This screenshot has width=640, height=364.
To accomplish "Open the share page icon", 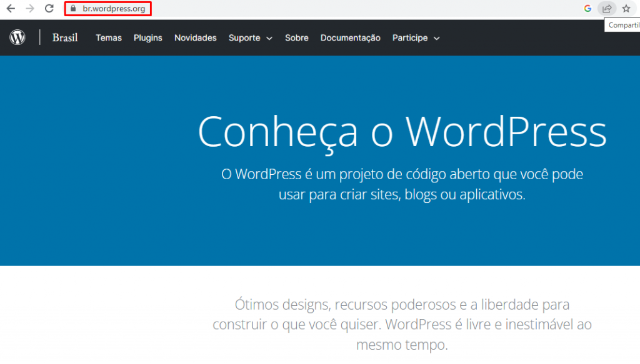I will (x=607, y=9).
